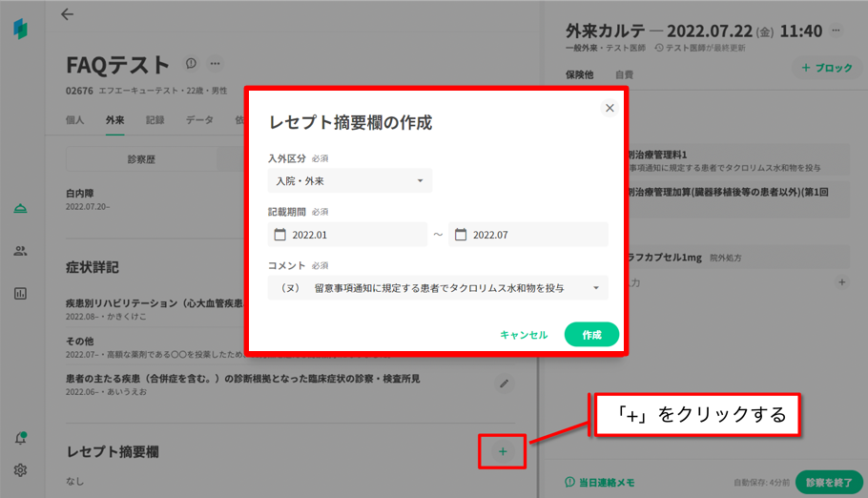Click the info icon next to FAQテスト
The width and height of the screenshot is (868, 498).
tap(191, 64)
